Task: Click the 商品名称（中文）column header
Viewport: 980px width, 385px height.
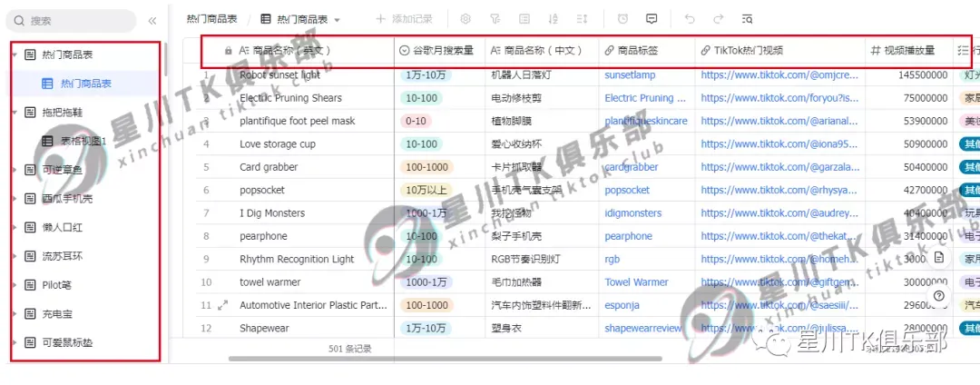Action: point(542,51)
